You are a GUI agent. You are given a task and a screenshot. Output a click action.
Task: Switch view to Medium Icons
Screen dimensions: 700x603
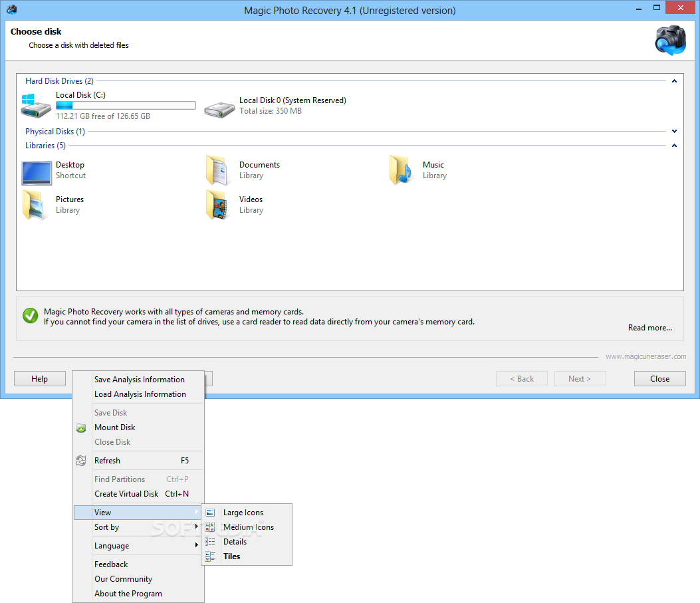click(x=248, y=527)
